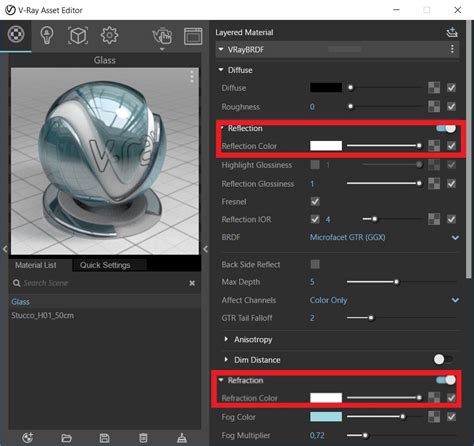Collapse the left panel with the far-left arrow
The image size is (474, 446).
coord(5,249)
